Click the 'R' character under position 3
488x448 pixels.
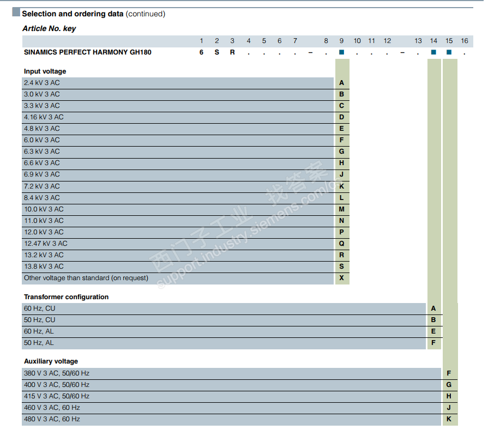pyautogui.click(x=232, y=52)
